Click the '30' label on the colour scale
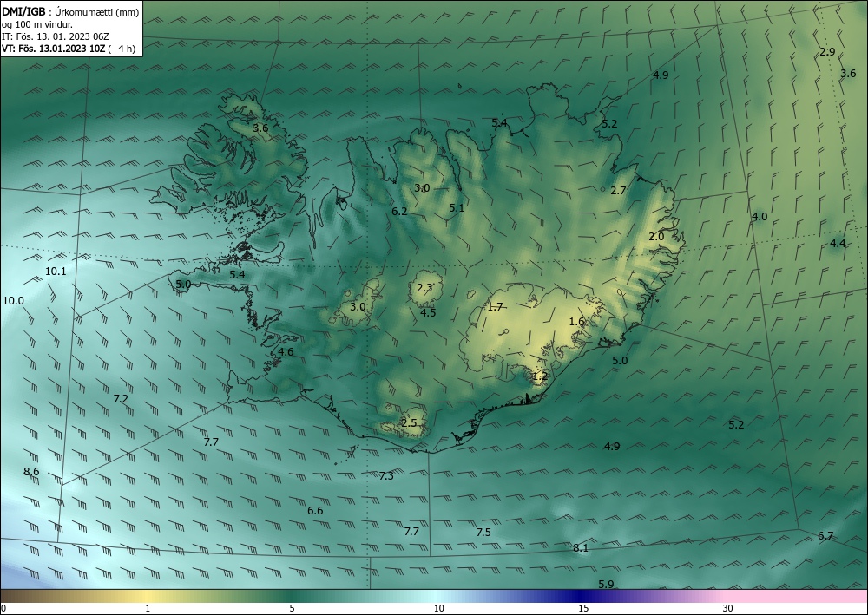 (x=727, y=609)
